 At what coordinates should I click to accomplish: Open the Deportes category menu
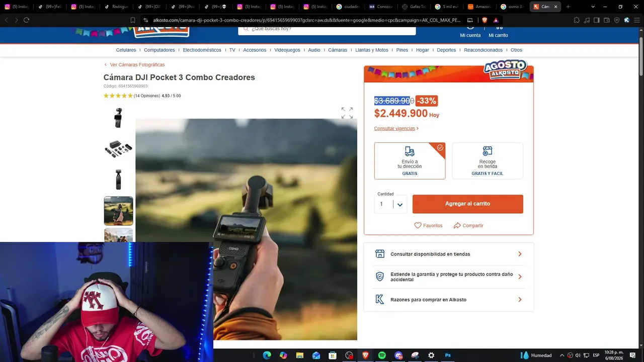tap(446, 50)
